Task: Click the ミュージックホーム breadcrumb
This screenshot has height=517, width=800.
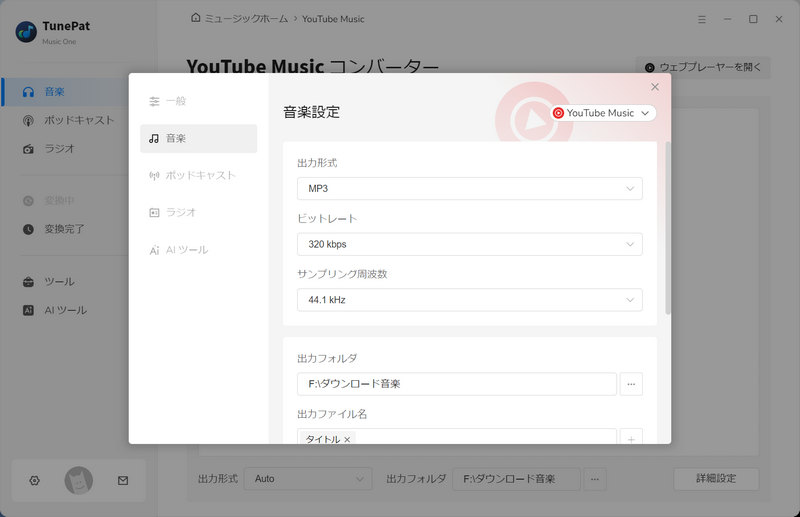Action: coord(246,18)
